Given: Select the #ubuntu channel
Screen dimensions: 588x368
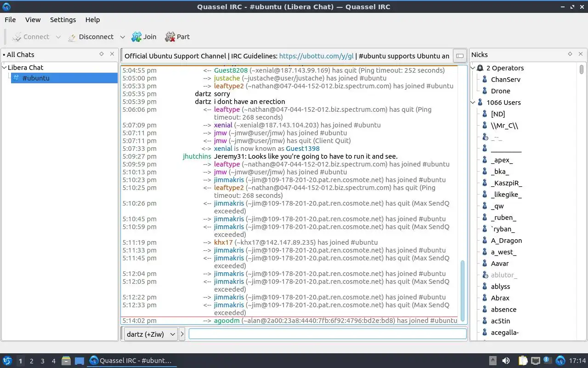Looking at the screenshot, I should [x=64, y=78].
